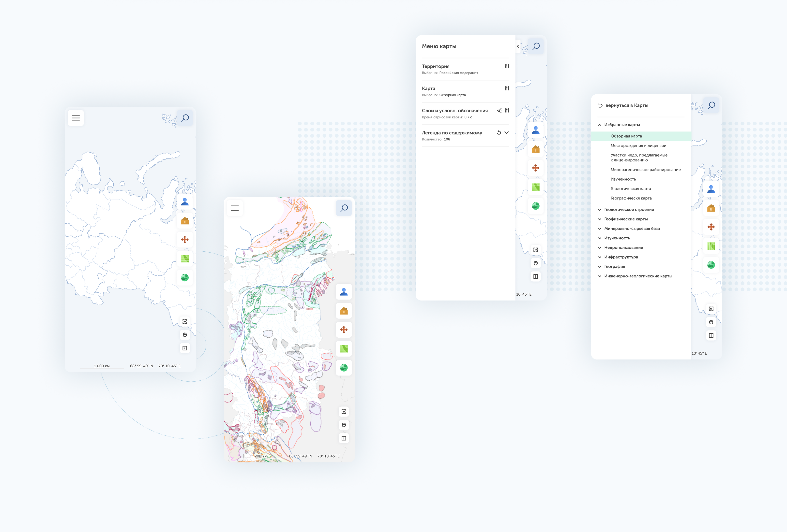Select Обзорная карта highlighted item
787x532 pixels.
click(x=626, y=136)
